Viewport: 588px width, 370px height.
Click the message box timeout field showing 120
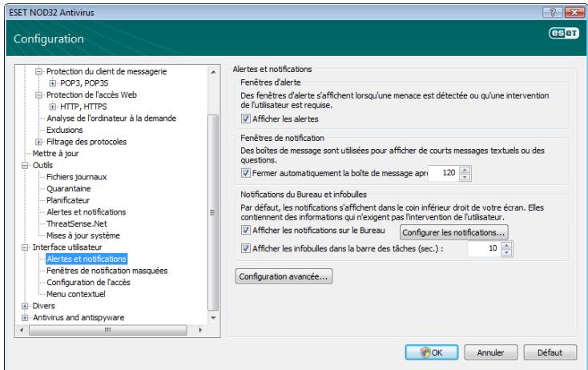pos(443,173)
